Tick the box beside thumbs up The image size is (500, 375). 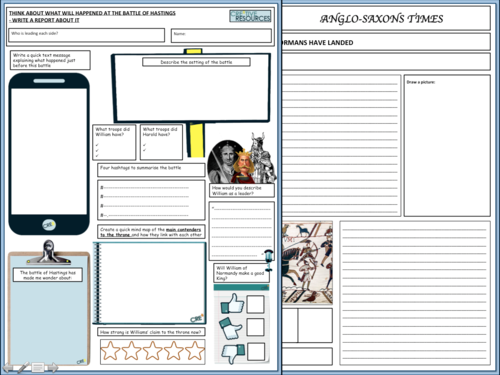(256, 304)
